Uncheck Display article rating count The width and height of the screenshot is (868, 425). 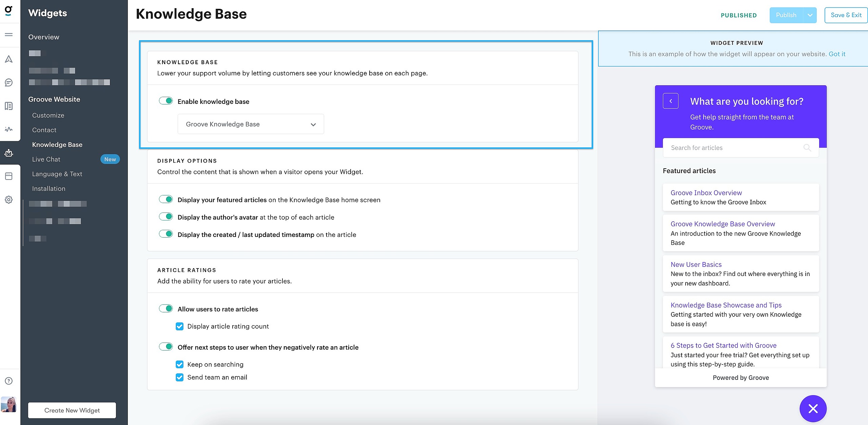tap(180, 327)
